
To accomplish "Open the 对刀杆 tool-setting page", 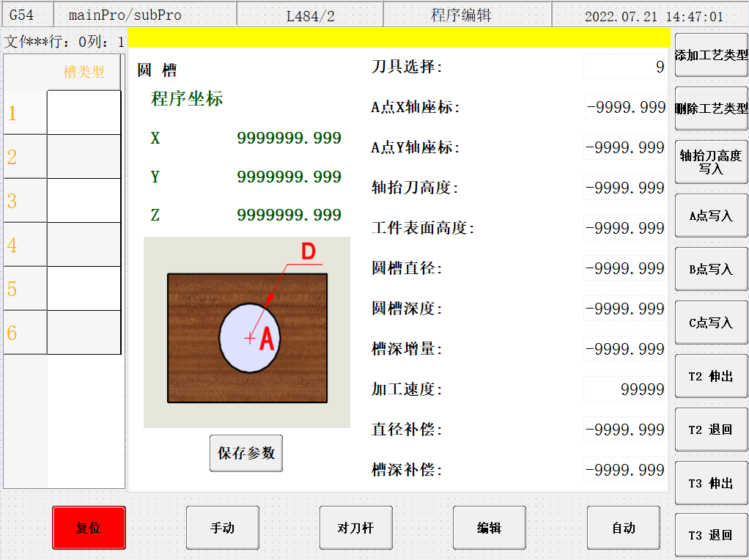I will point(356,528).
